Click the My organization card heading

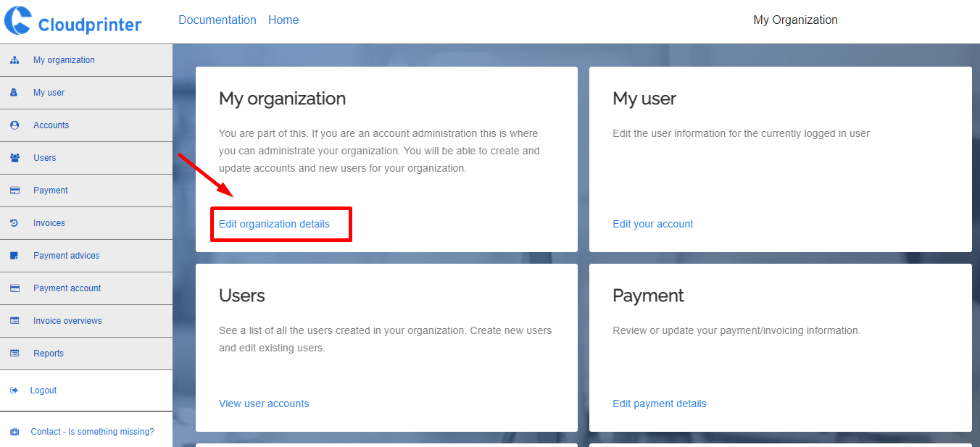[x=282, y=99]
